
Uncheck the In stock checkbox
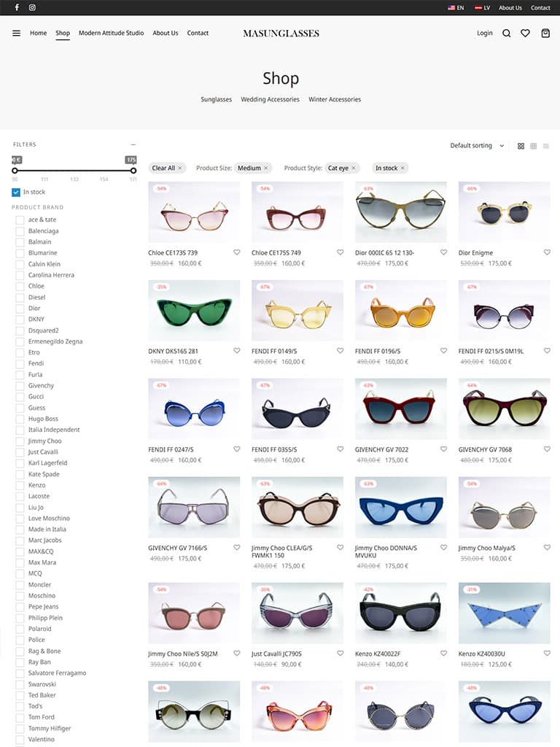(16, 192)
